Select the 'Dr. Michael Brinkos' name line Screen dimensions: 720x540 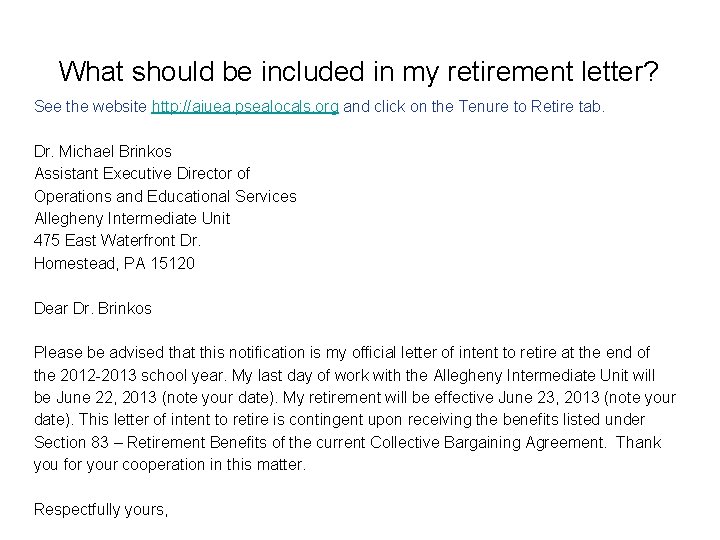pos(103,151)
